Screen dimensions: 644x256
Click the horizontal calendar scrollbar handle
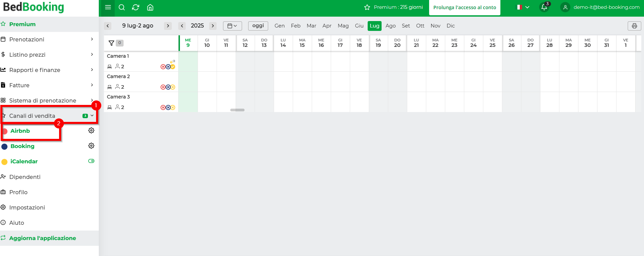click(x=237, y=110)
